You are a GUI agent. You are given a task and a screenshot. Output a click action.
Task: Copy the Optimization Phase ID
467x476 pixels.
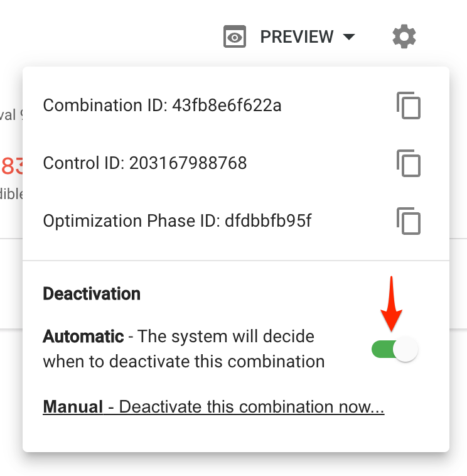tap(409, 221)
